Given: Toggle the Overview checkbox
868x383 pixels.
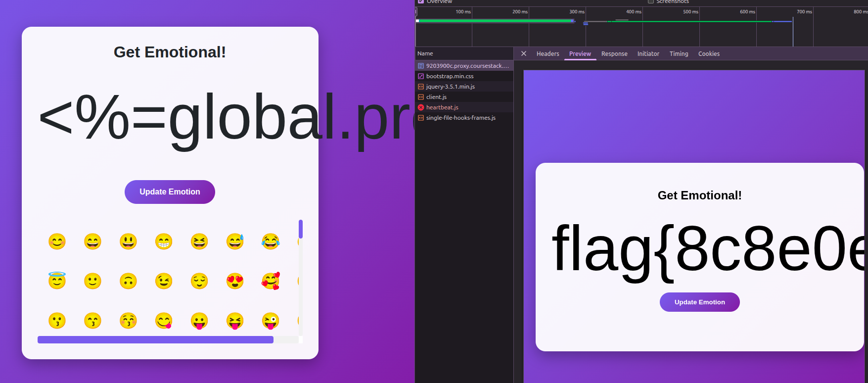Looking at the screenshot, I should click(421, 1).
